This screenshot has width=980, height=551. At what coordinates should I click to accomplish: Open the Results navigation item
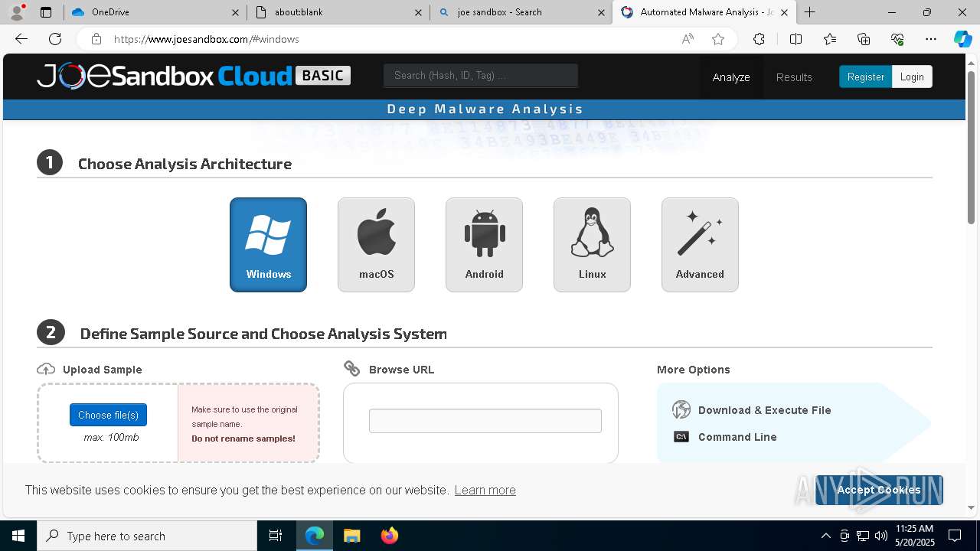pos(794,77)
